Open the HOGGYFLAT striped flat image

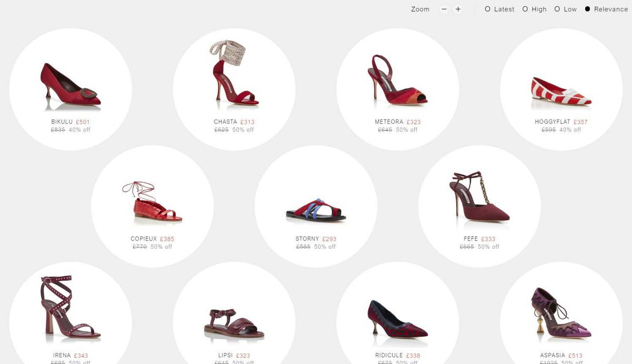click(x=561, y=92)
